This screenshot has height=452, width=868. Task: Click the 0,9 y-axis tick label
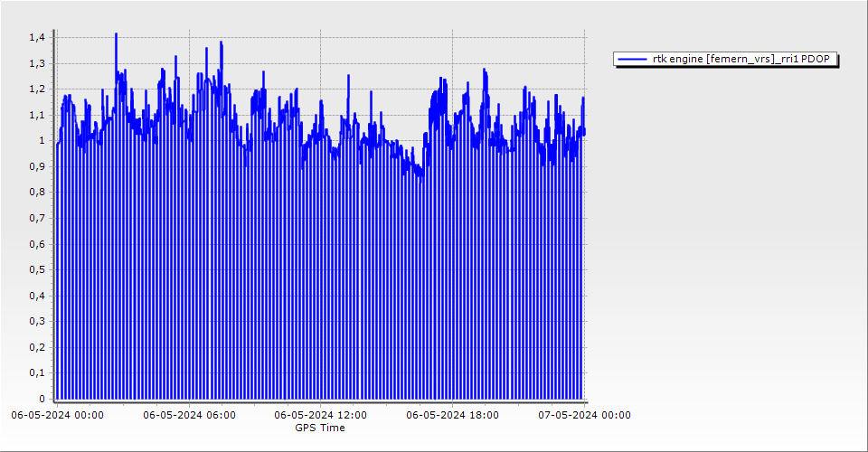(36, 166)
